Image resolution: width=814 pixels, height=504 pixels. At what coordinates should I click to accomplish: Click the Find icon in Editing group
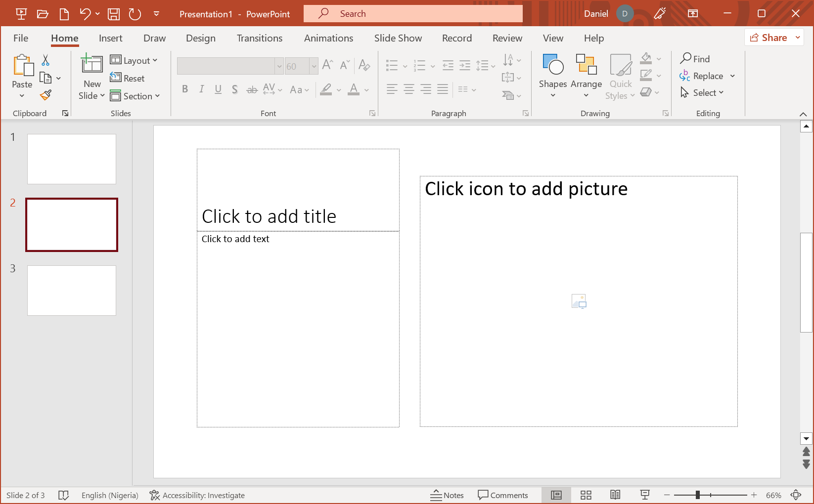696,59
